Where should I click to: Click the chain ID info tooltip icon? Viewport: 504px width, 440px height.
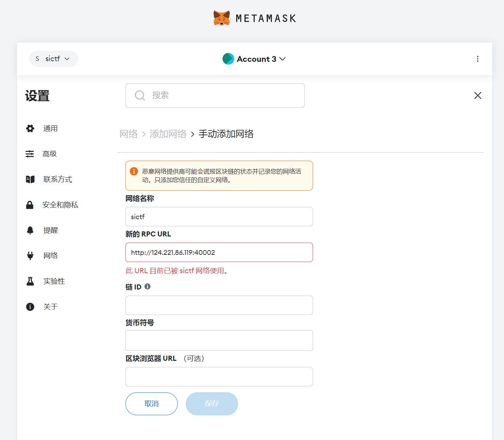147,286
